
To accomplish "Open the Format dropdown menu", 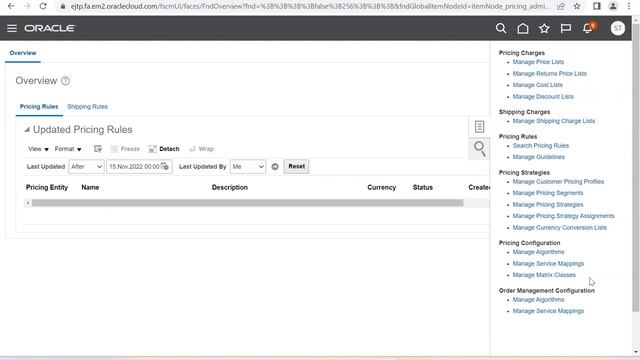I will [68, 149].
